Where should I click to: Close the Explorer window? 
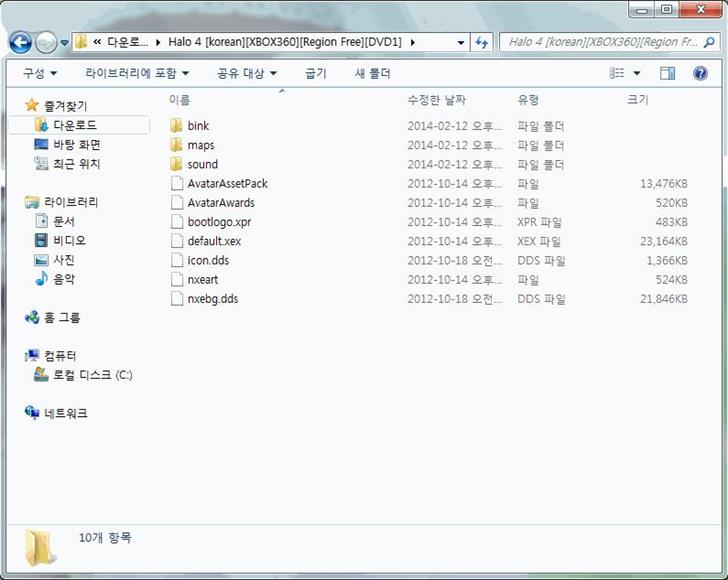[701, 10]
